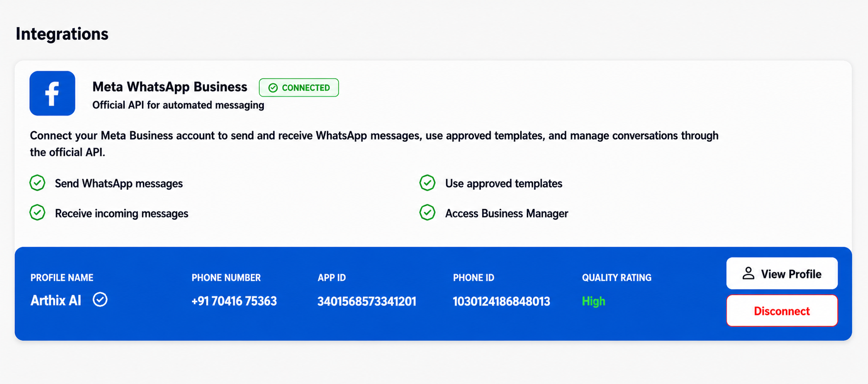Click 'Official API for automated messaging' subtitle

[x=178, y=105]
